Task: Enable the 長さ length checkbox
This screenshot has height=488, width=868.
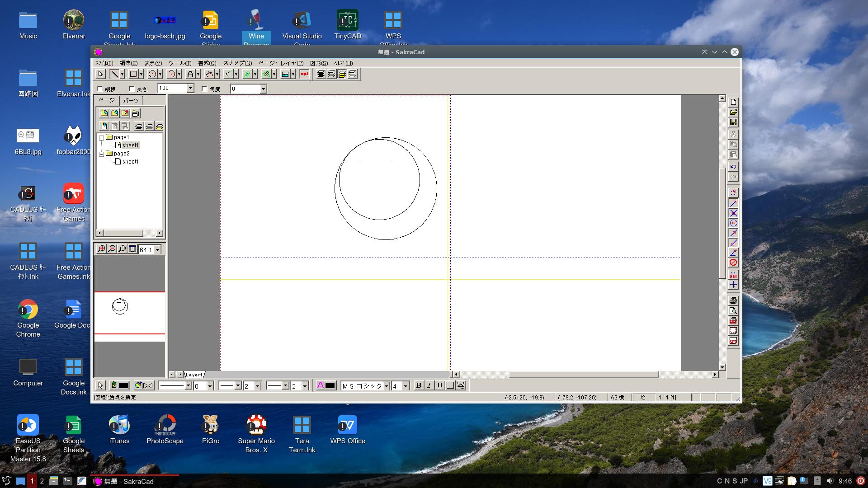Action: tap(132, 89)
